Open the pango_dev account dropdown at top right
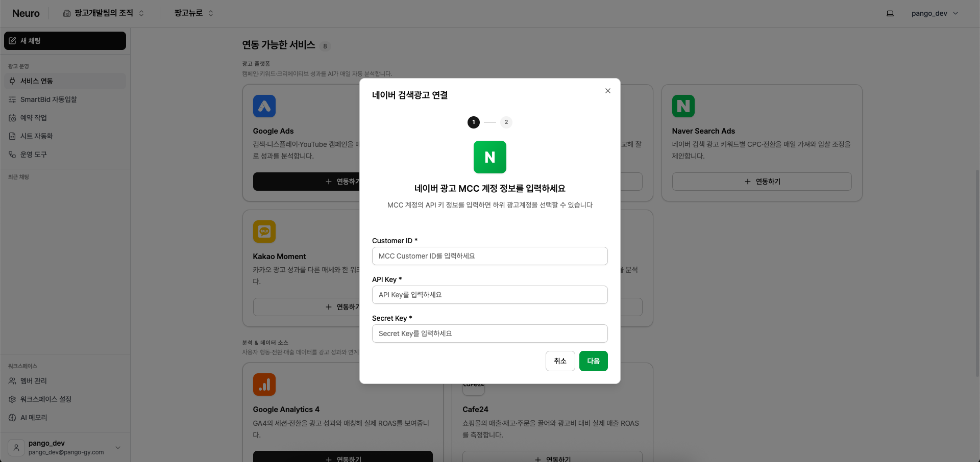Viewport: 980px width, 462px height. click(x=935, y=13)
